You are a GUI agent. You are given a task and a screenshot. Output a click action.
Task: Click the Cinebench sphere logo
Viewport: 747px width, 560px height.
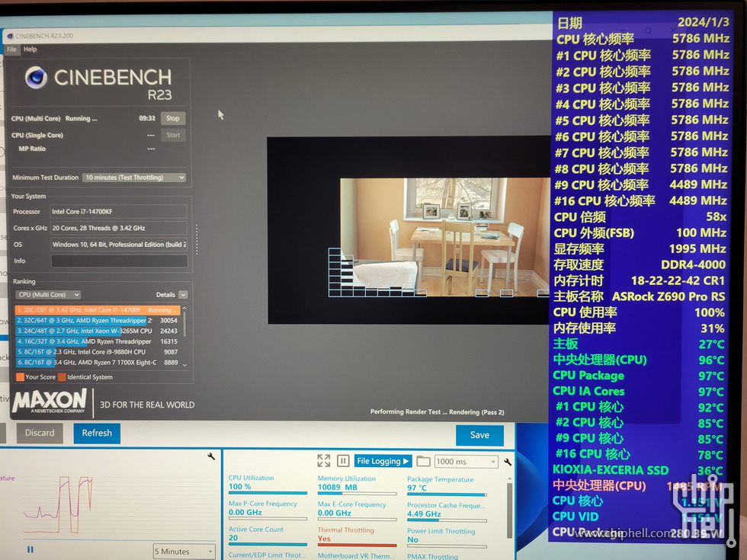(x=37, y=77)
